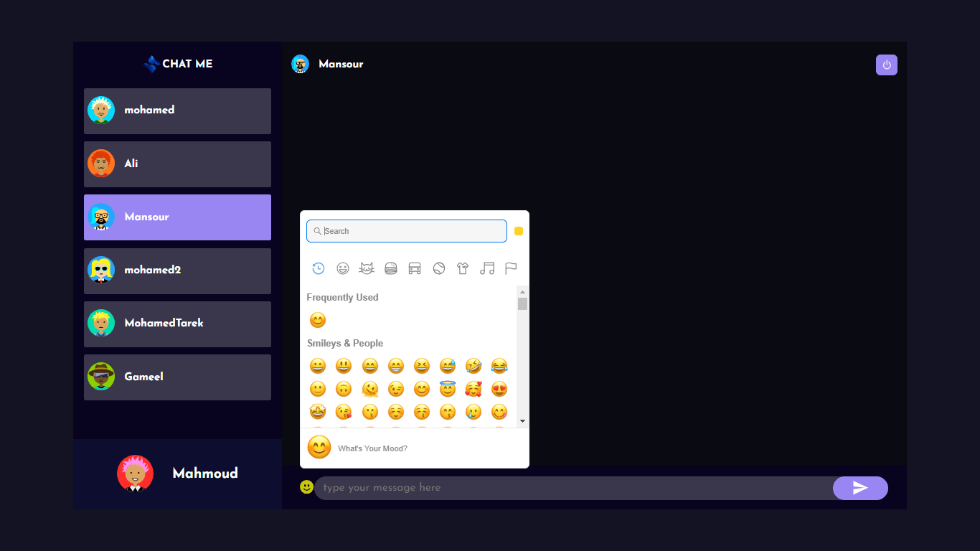Click the 'What's Your Mood?' text
The width and height of the screenshot is (980, 551).
pyautogui.click(x=372, y=448)
